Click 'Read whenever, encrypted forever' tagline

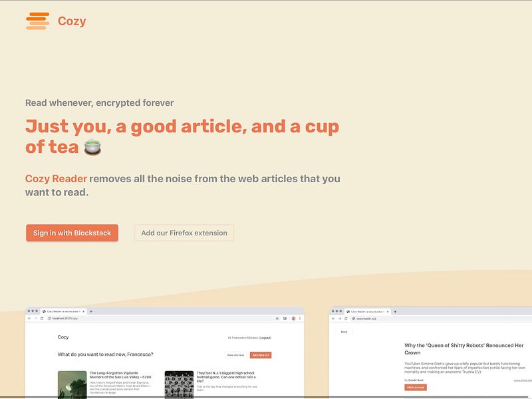coord(99,103)
